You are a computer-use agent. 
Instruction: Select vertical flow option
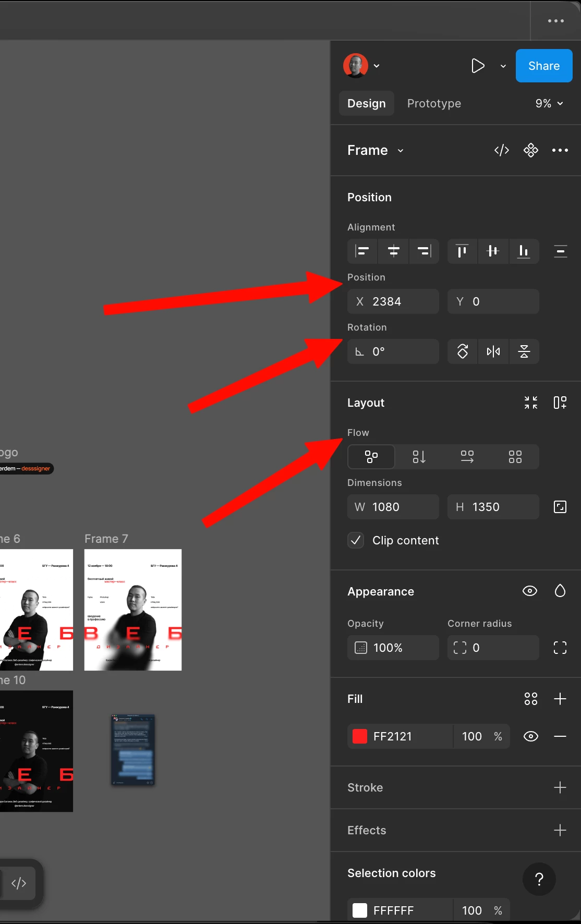click(x=419, y=457)
